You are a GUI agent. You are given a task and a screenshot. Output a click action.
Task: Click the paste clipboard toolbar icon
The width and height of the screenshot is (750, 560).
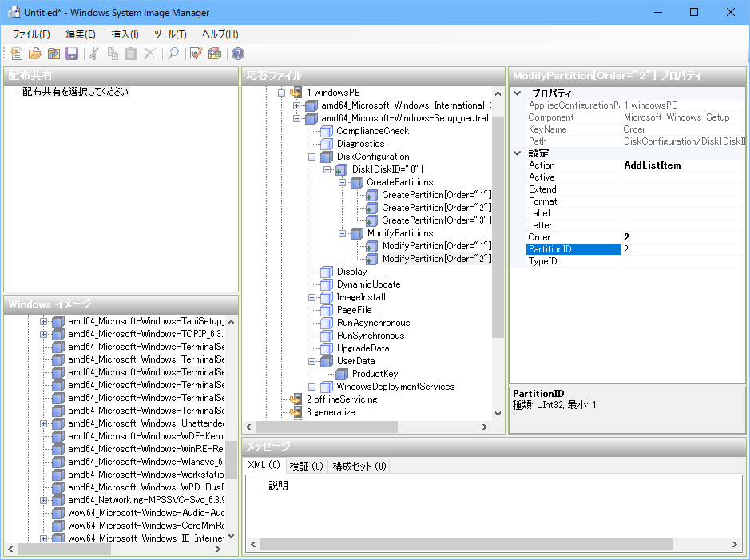[x=131, y=54]
